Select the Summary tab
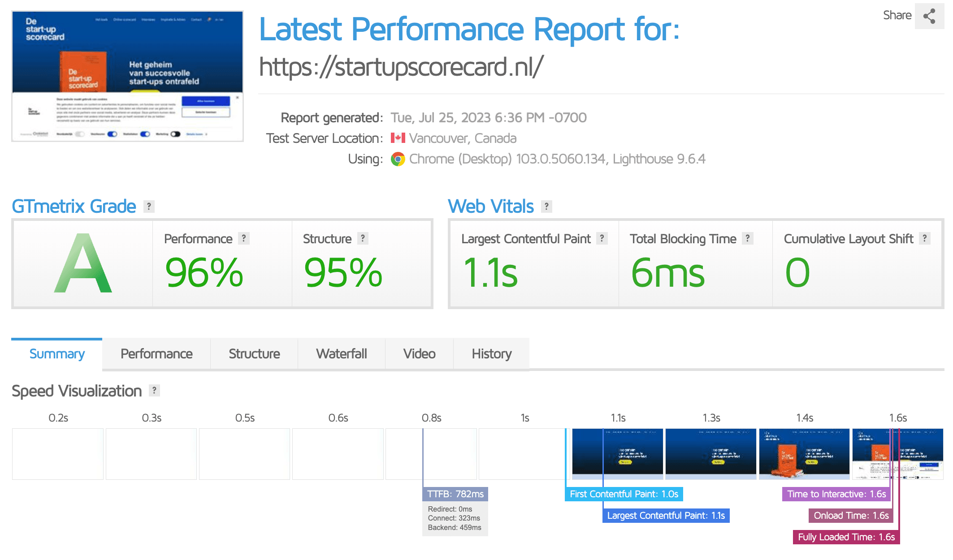Screen dimensions: 953x560 tap(57, 354)
